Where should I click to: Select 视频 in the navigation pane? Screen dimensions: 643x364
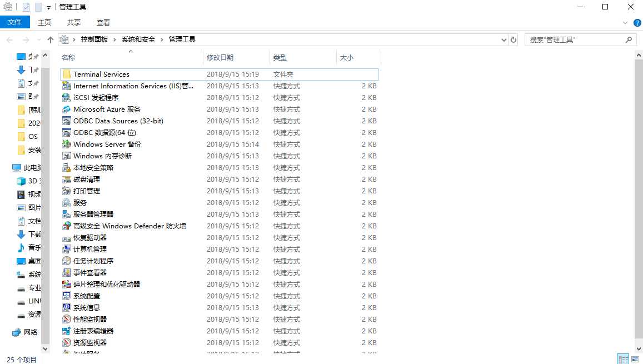[x=29, y=195]
